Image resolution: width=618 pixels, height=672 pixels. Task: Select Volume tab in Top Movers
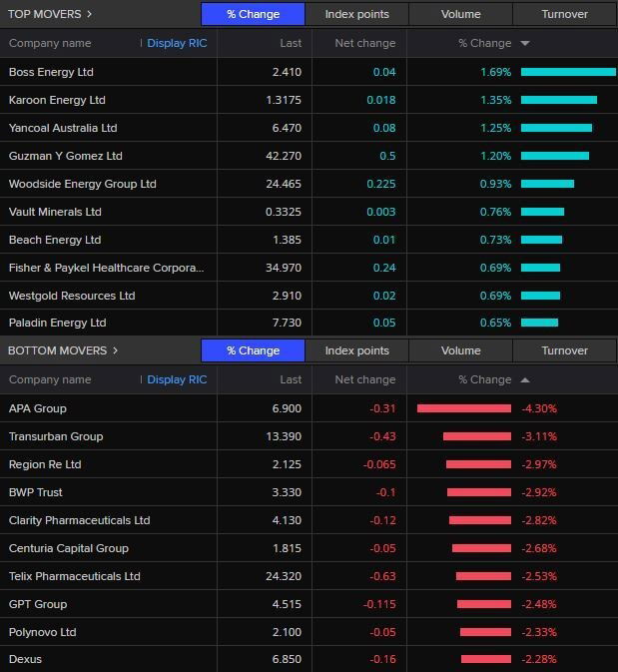coord(460,14)
